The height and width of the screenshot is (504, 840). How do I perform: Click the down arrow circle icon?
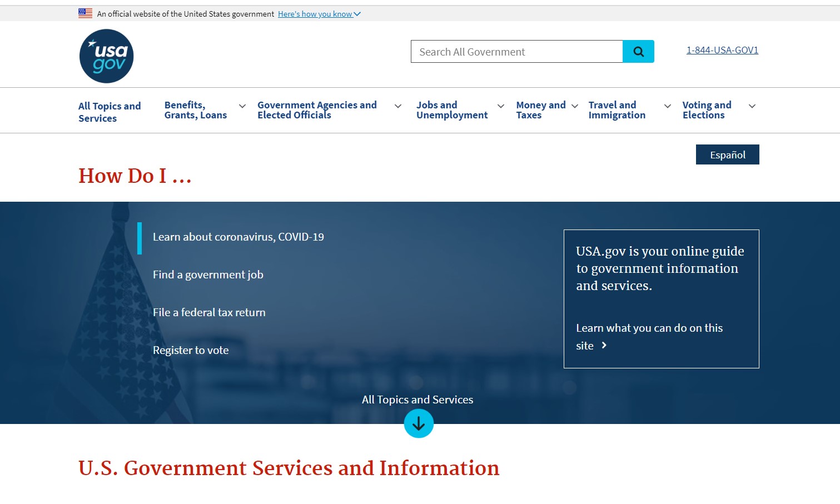pyautogui.click(x=419, y=423)
